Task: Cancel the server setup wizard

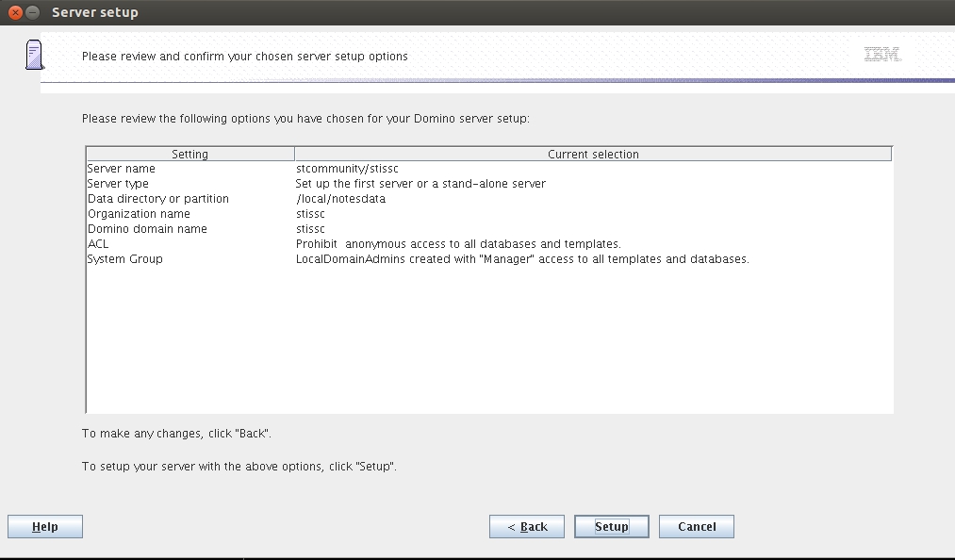Action: point(696,526)
